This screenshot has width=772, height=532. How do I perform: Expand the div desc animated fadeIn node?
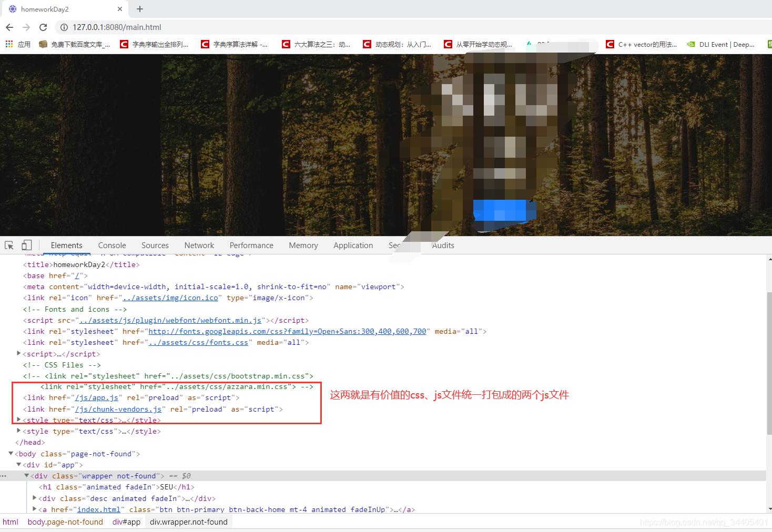pyautogui.click(x=35, y=498)
